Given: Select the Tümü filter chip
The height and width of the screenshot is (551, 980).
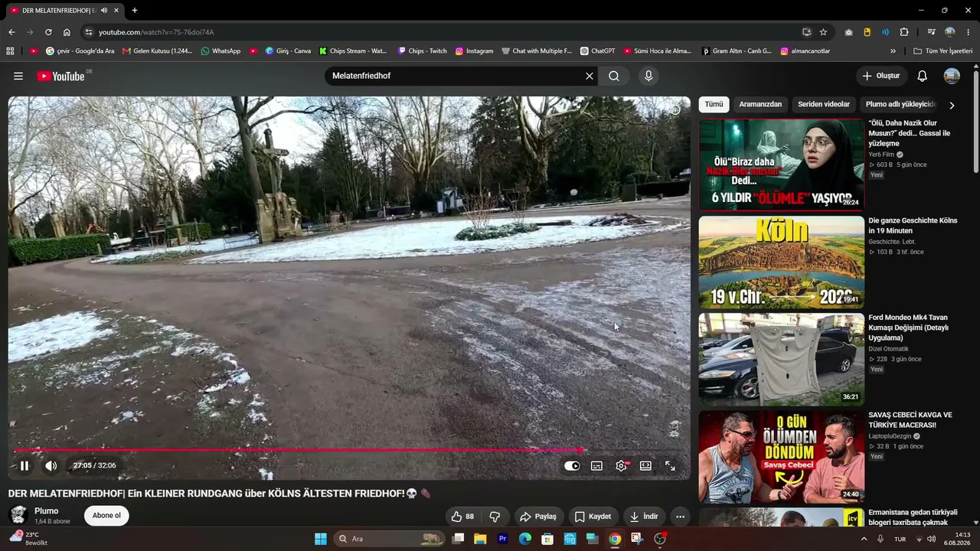Looking at the screenshot, I should [714, 104].
